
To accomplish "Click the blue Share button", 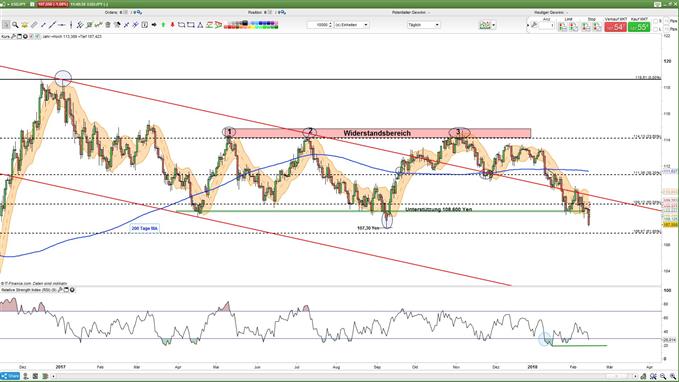I will click(10, 376).
